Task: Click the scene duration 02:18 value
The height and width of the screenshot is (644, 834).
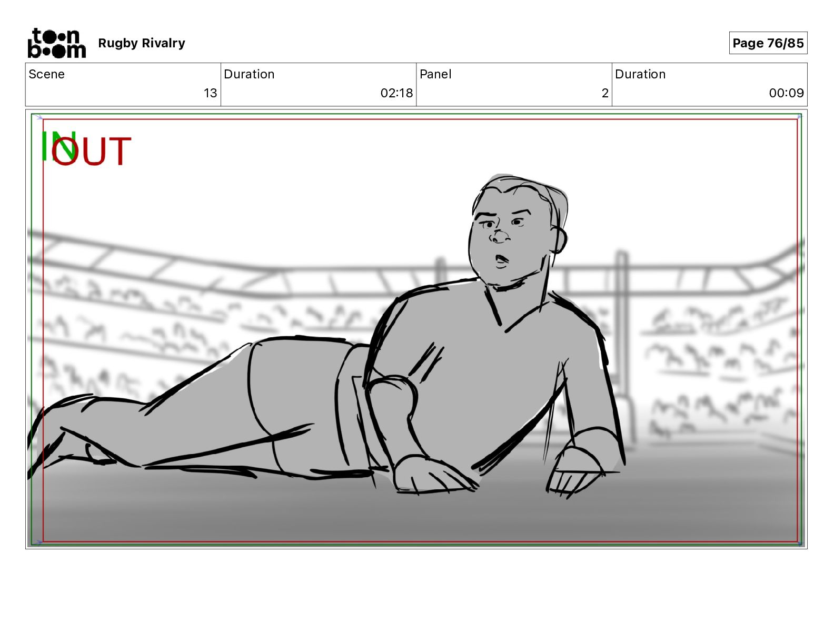Action: [x=396, y=93]
